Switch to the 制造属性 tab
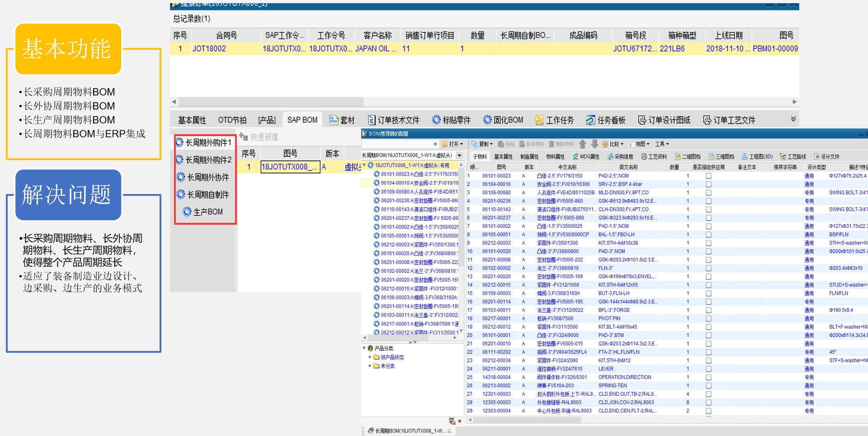Image resolution: width=868 pixels, height=436 pixels. tap(529, 156)
